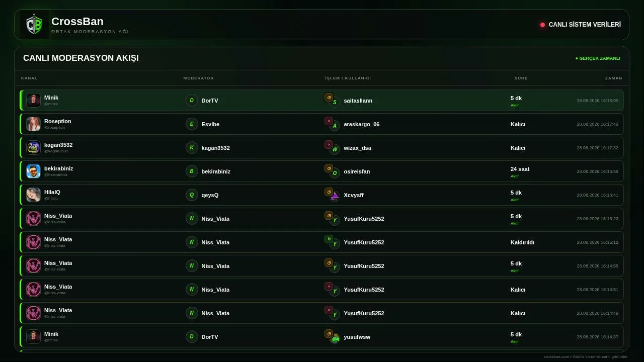644x362 pixels.
Task: Click the timeout icon beside saitasllann
Action: tap(329, 98)
